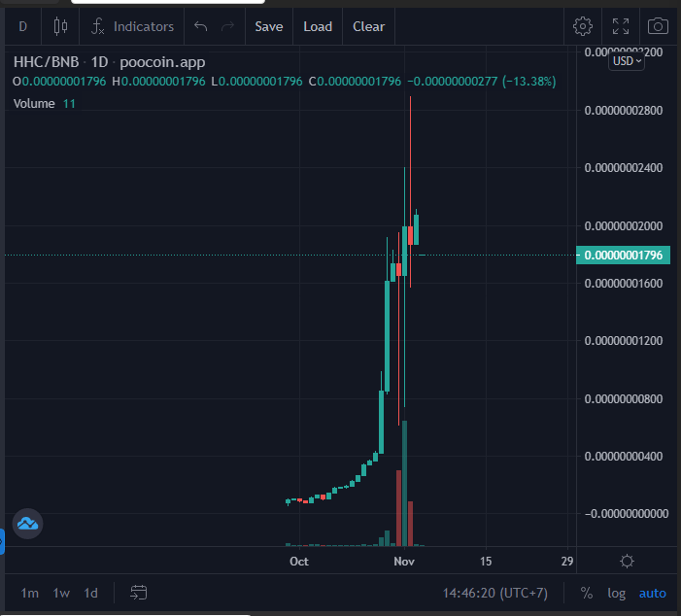Click the current price label 0.0000001796
The image size is (681, 616).
[623, 255]
